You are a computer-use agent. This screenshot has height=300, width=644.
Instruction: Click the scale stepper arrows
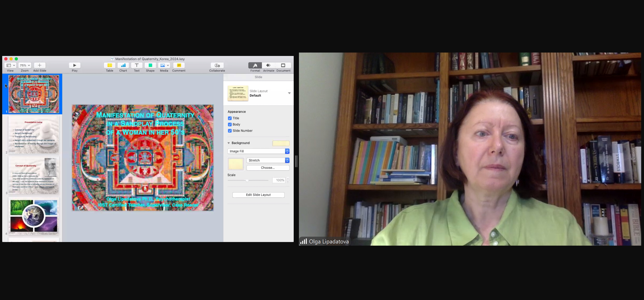pyautogui.click(x=288, y=180)
